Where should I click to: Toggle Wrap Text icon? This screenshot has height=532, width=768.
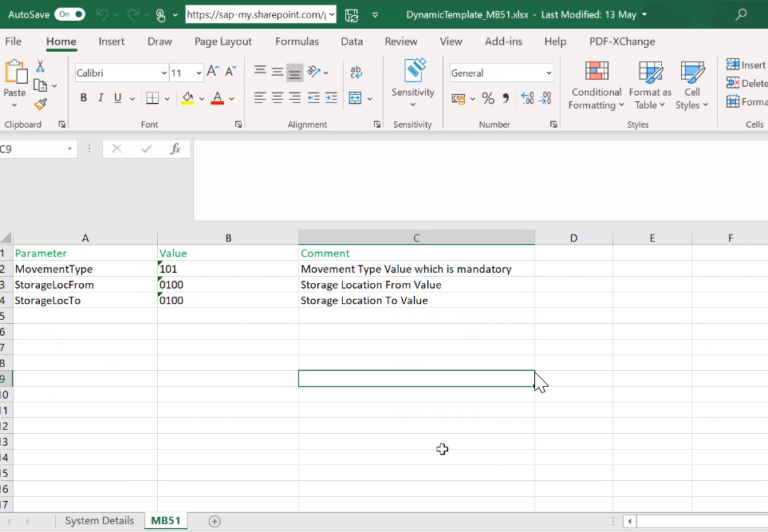[356, 72]
